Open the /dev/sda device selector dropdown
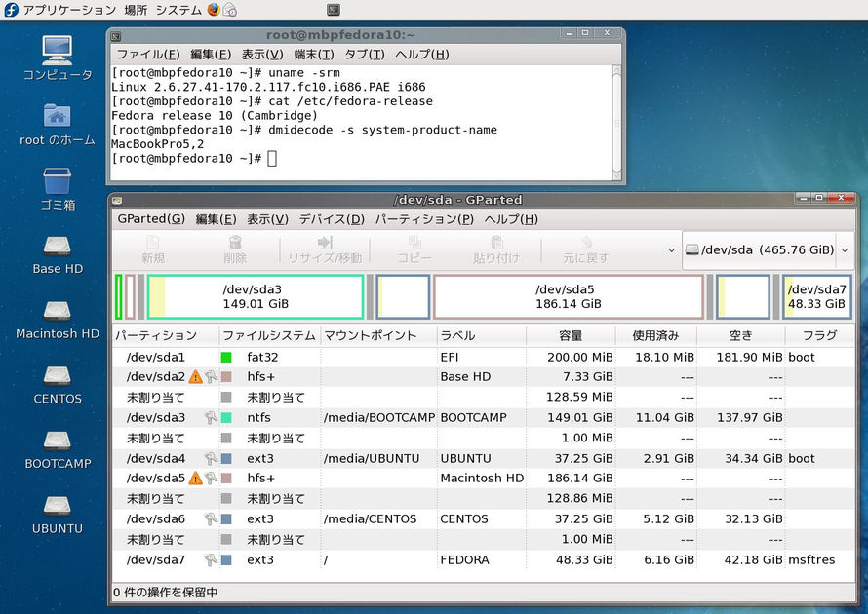The height and width of the screenshot is (614, 868). pos(768,250)
